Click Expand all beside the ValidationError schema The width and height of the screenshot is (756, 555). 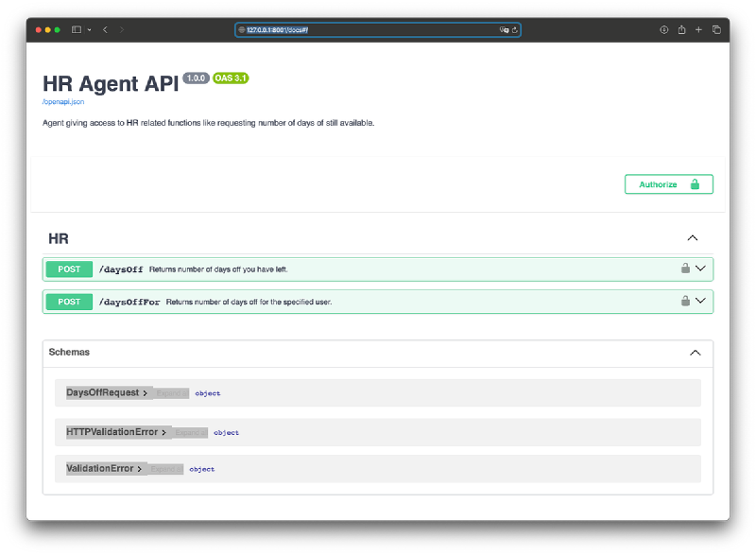pos(166,469)
